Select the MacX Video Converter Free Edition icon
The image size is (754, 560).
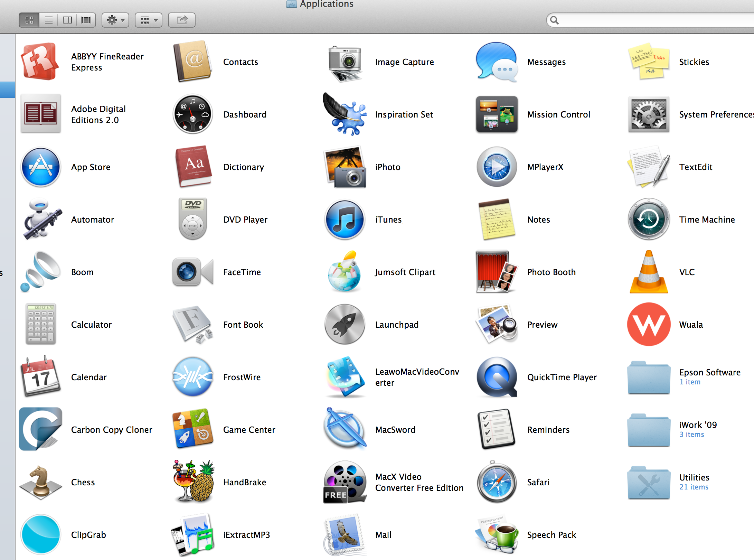point(345,482)
